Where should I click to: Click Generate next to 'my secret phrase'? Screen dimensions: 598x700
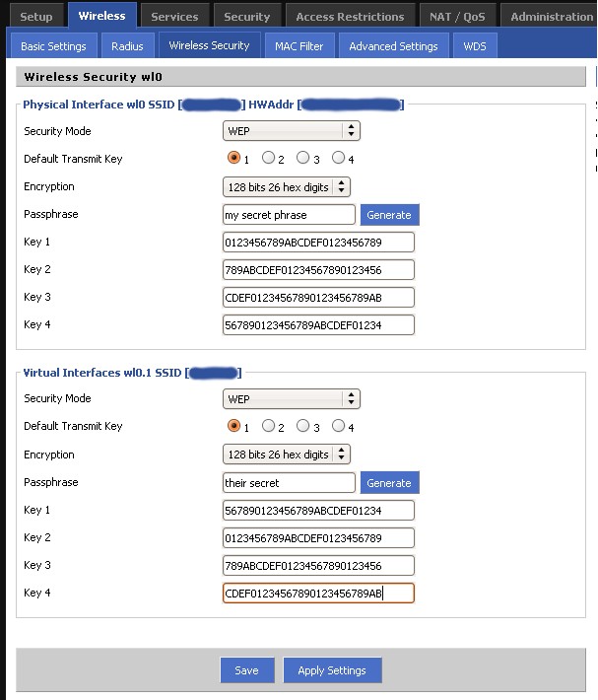pos(389,215)
